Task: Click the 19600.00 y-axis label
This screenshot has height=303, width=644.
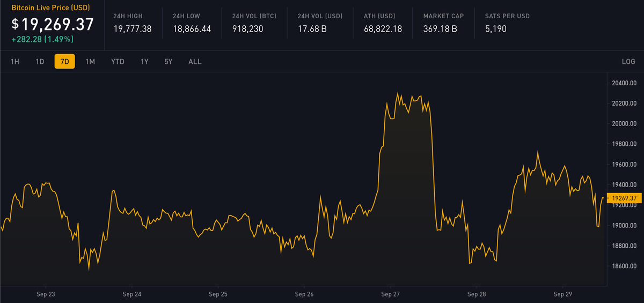Action: click(624, 165)
